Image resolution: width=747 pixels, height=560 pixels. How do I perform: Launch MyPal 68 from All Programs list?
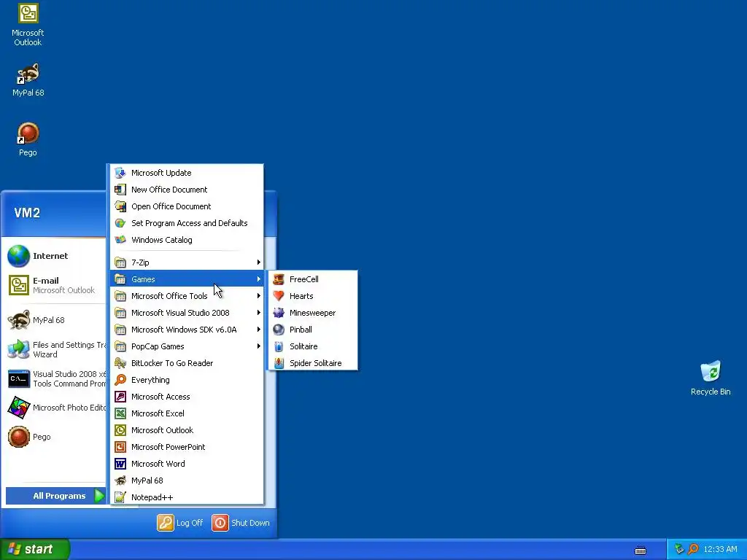point(187,481)
